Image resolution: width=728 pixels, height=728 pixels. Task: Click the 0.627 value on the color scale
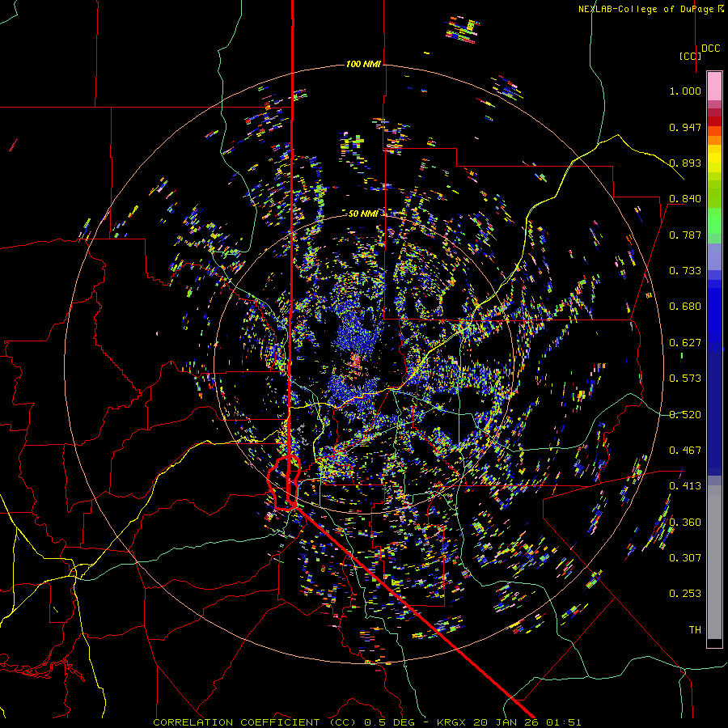[685, 343]
